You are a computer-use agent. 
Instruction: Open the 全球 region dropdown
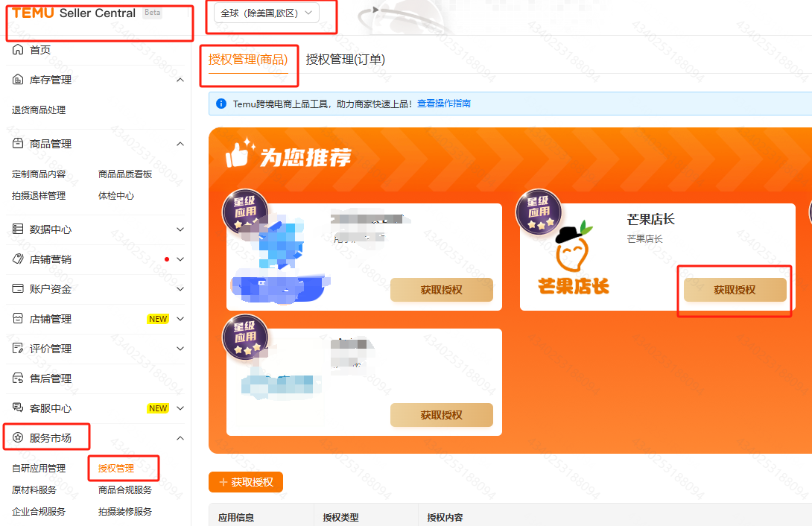tap(267, 13)
